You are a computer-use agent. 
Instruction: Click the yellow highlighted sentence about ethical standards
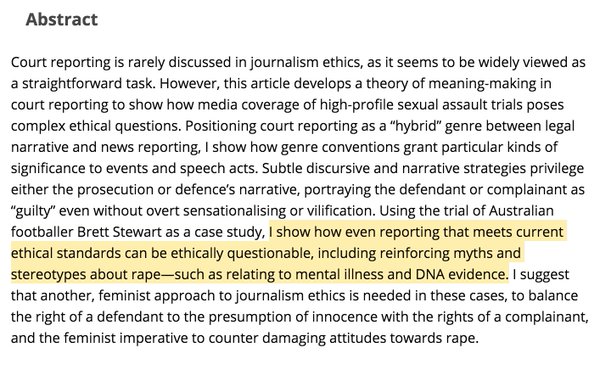tap(287, 253)
